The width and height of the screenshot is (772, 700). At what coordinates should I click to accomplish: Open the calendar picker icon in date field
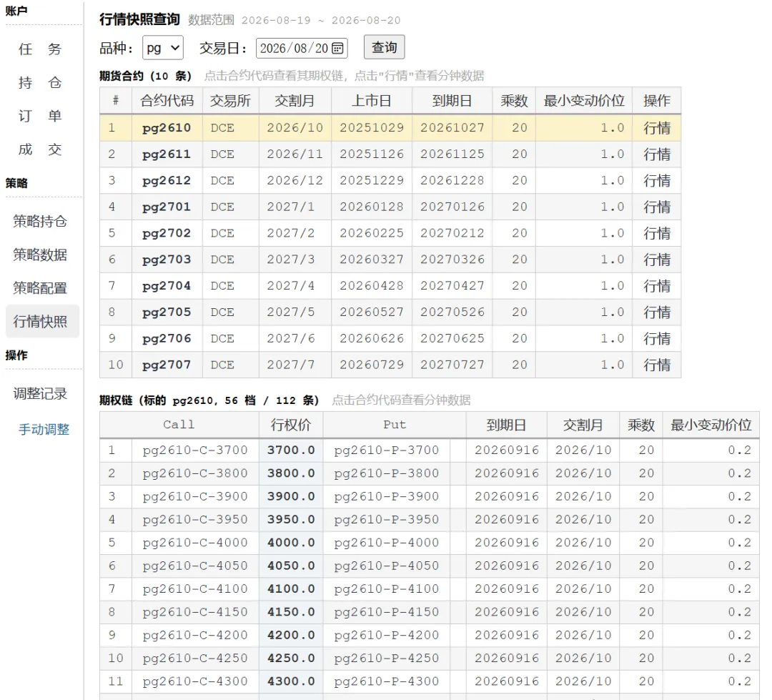pos(337,49)
